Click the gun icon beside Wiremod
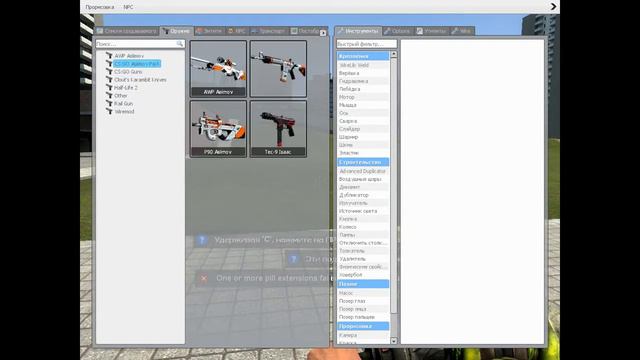Image resolution: width=640 pixels, height=360 pixels. coord(109,111)
